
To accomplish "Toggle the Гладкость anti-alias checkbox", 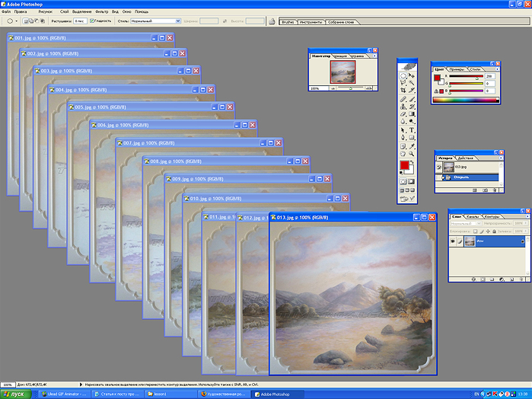I will coord(91,21).
